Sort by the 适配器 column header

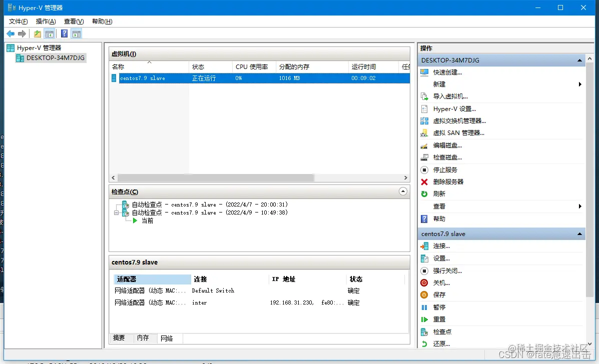(x=153, y=279)
